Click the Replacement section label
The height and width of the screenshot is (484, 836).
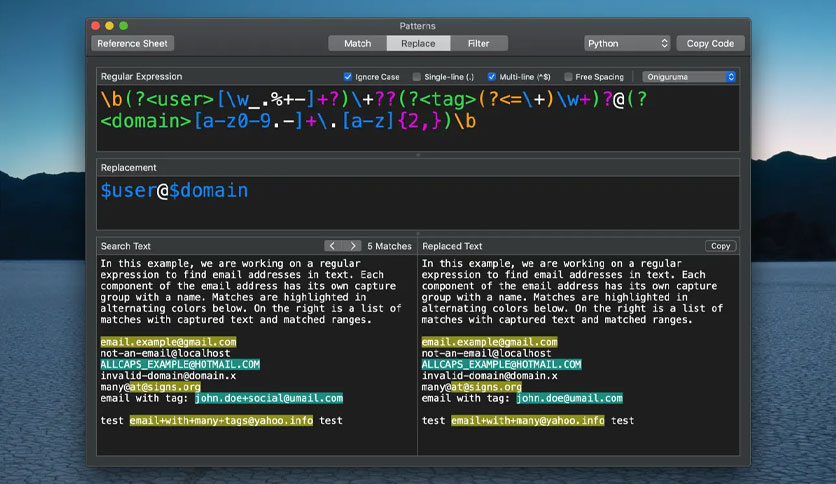pyautogui.click(x=128, y=168)
